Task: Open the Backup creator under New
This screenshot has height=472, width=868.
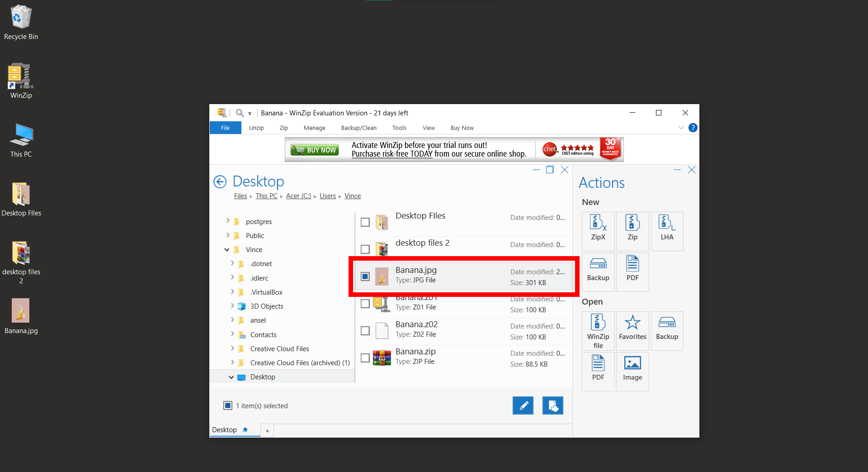Action: click(598, 272)
